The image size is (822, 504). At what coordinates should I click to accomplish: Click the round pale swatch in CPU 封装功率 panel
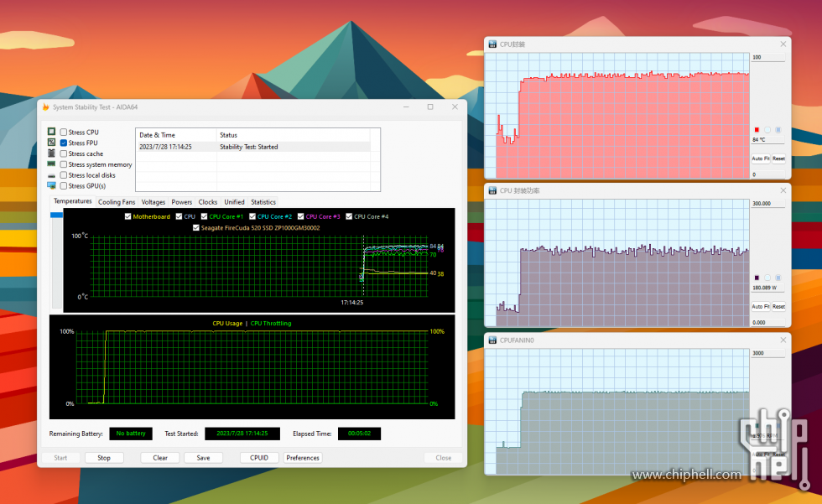(x=767, y=278)
